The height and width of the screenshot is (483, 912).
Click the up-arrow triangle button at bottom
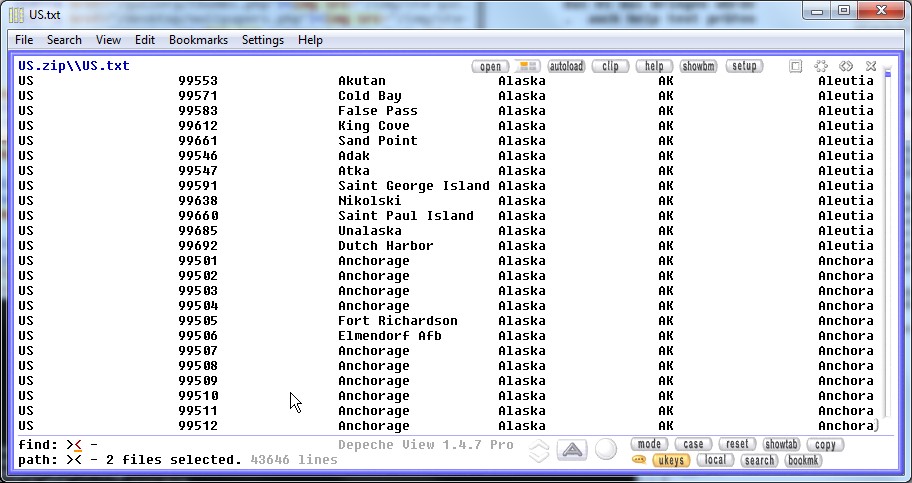(x=571, y=450)
